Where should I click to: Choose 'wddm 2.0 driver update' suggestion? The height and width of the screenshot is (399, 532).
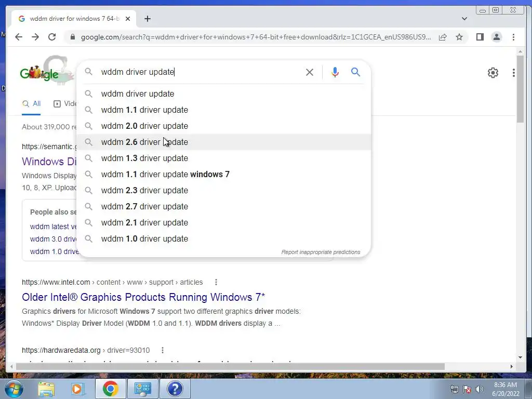224,126
